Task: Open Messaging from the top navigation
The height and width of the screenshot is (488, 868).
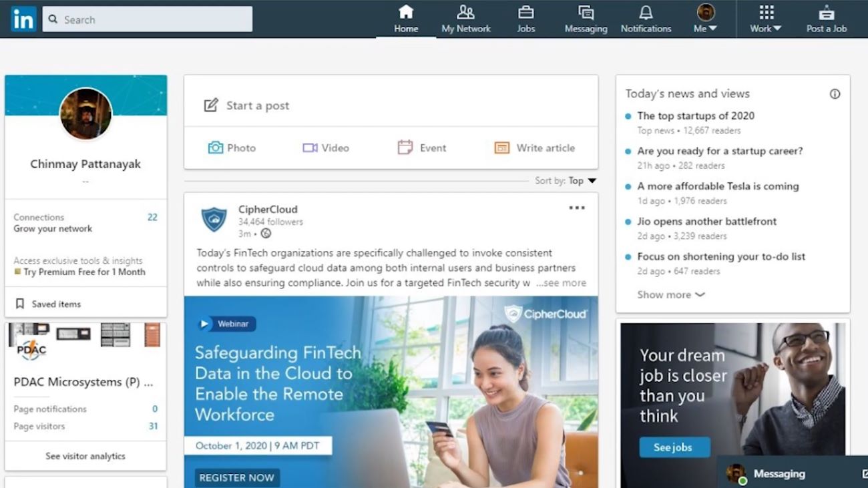Action: (x=586, y=19)
